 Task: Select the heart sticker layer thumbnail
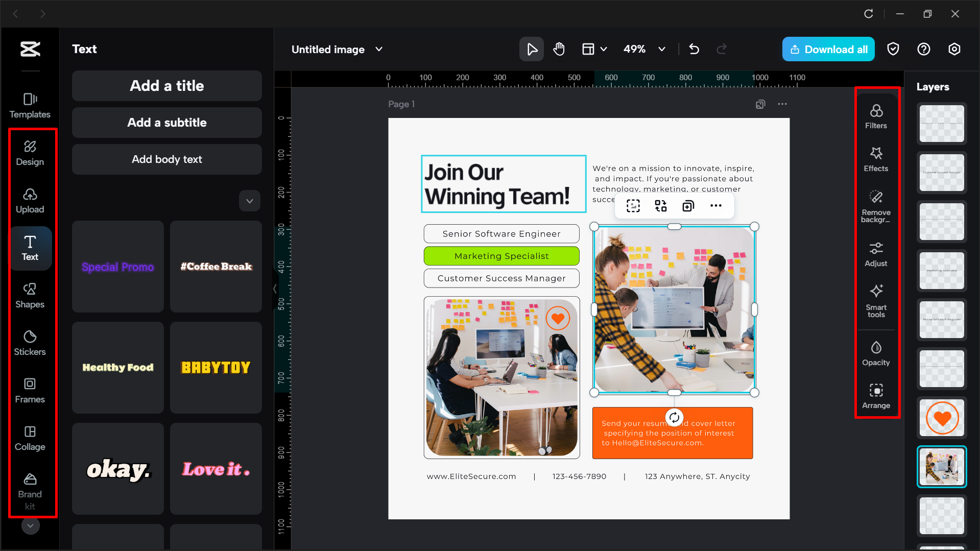point(941,418)
